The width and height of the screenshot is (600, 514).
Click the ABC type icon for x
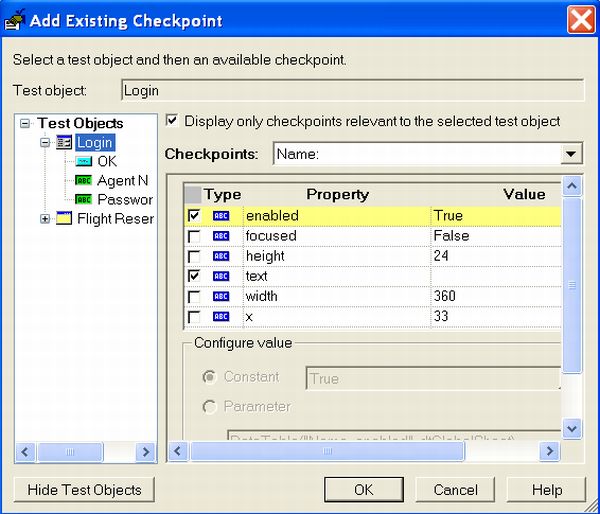(221, 317)
